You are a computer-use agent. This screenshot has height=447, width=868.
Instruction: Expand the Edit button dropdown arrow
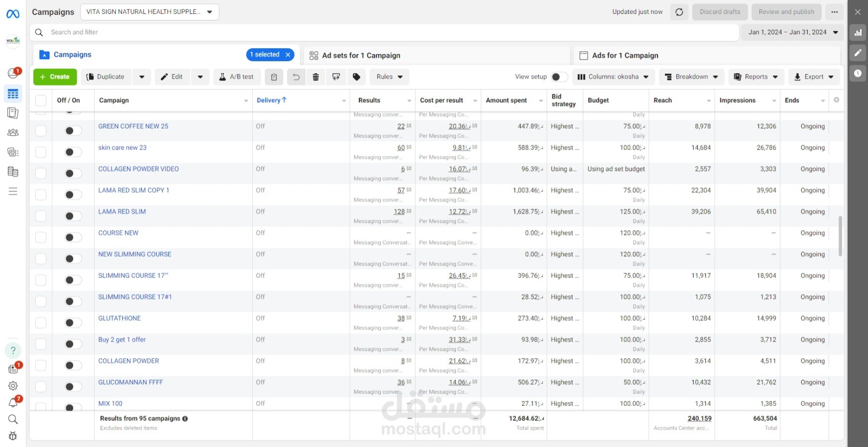click(200, 77)
